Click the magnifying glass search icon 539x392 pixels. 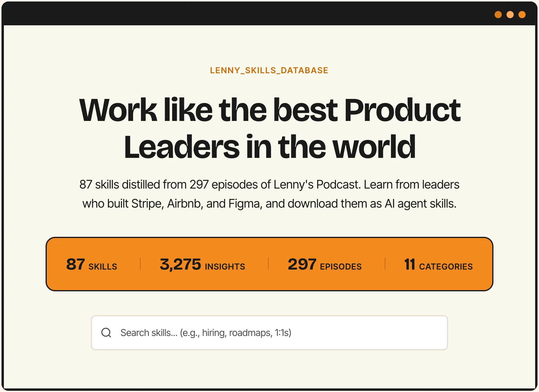coord(106,333)
